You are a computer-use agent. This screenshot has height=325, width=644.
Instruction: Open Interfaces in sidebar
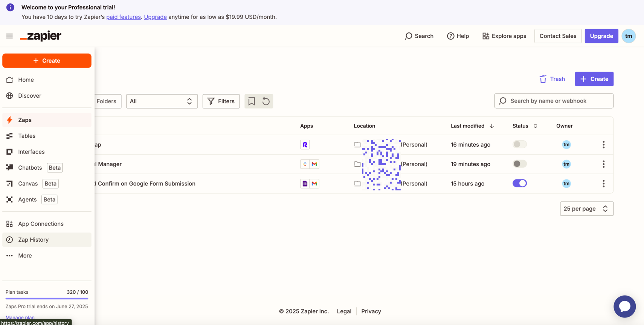(47, 152)
